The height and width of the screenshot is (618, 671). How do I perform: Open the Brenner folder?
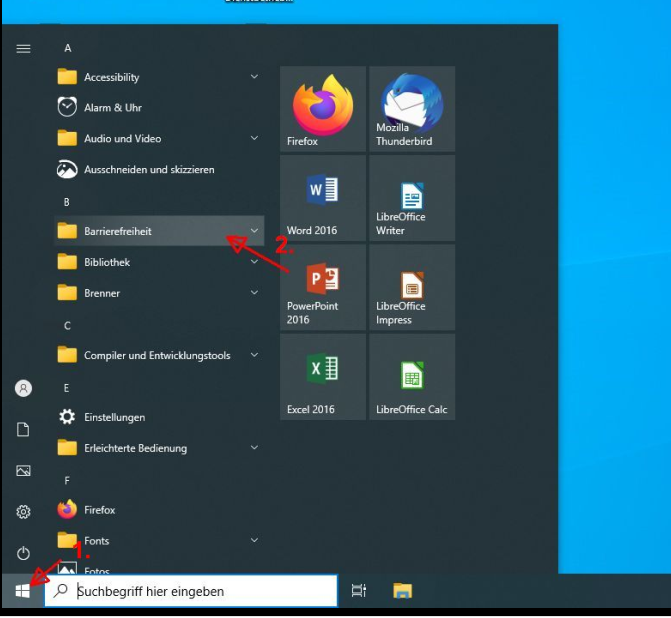pos(159,293)
